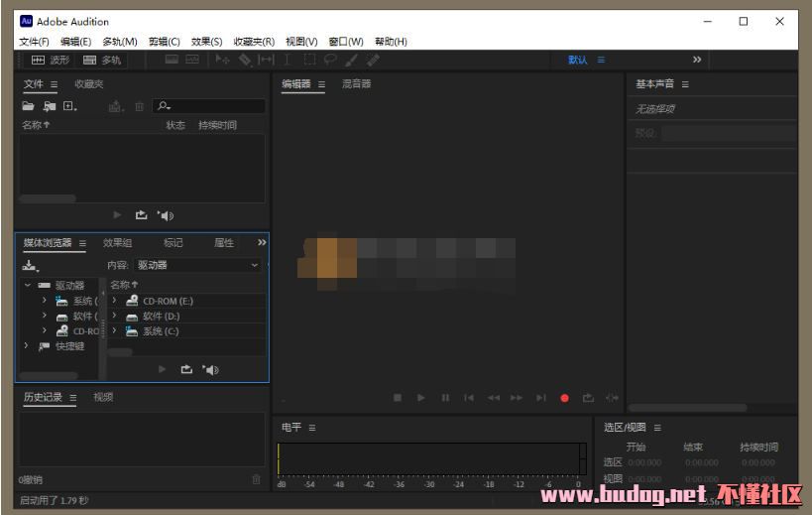Toggle the Multitrack (多轨) view button

pyautogui.click(x=102, y=61)
